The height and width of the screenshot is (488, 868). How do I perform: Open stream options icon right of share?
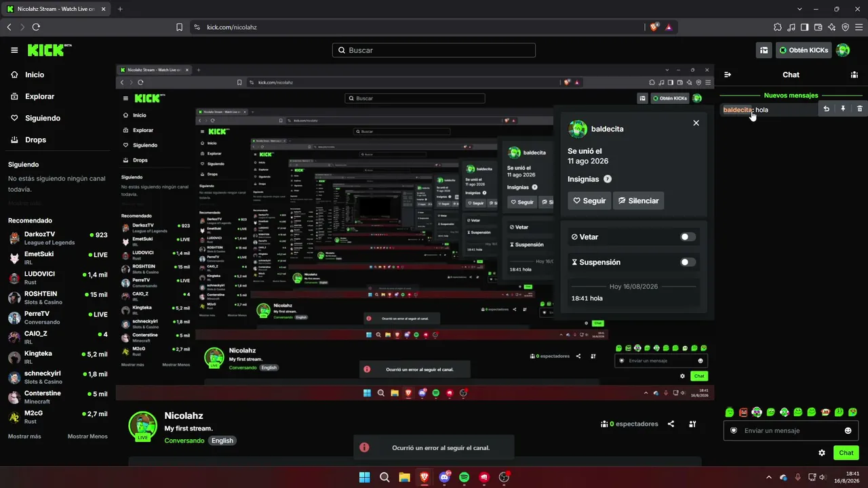click(x=692, y=424)
